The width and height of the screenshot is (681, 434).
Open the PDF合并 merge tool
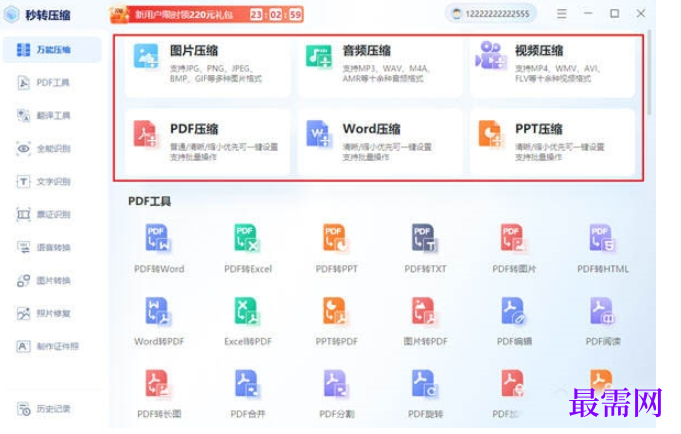pyautogui.click(x=248, y=394)
